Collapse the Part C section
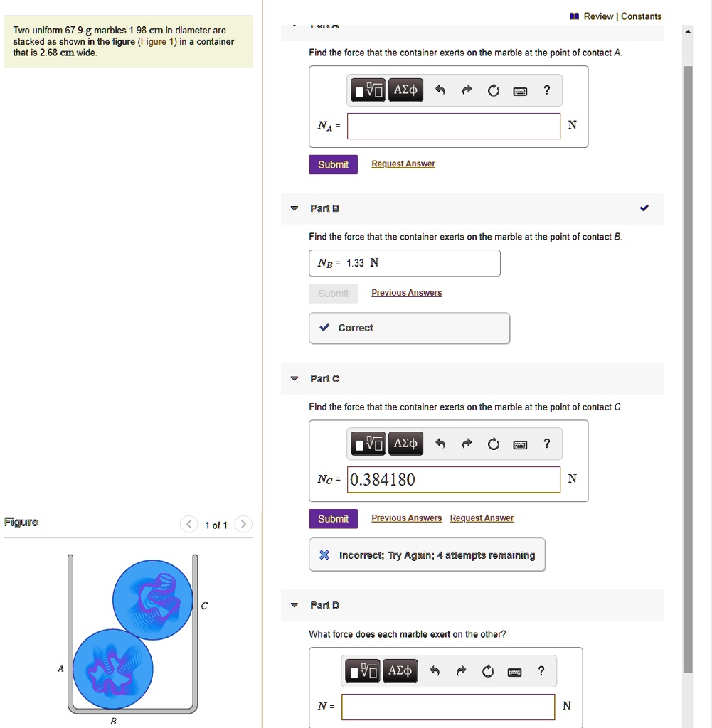 coord(294,379)
